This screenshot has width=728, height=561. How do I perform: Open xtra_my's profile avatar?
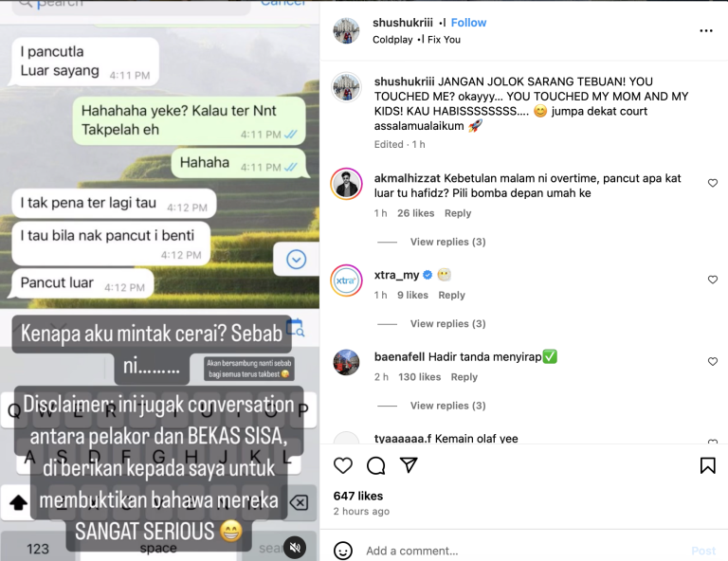(x=346, y=280)
